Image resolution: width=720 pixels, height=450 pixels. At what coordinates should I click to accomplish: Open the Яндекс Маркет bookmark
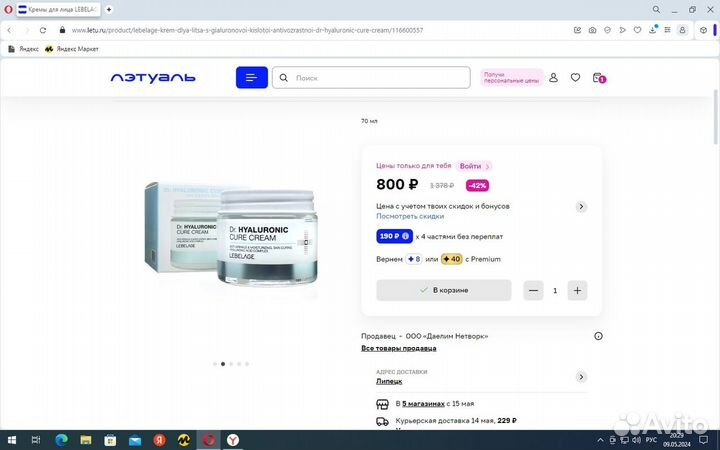72,49
